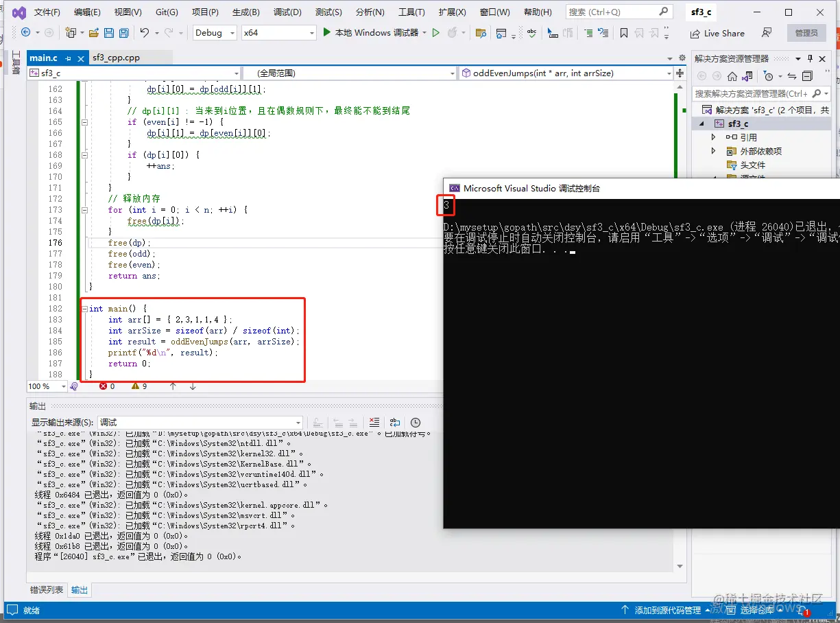Viewport: 840px width, 623px height.
Task: Switch views icon in 解决方案资源管理器
Action: click(x=749, y=76)
